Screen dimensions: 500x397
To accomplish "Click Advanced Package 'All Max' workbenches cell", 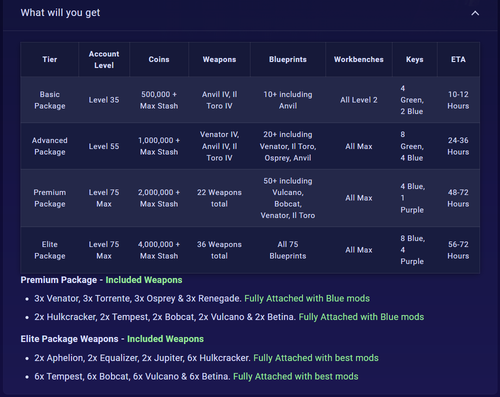I will click(x=359, y=146).
